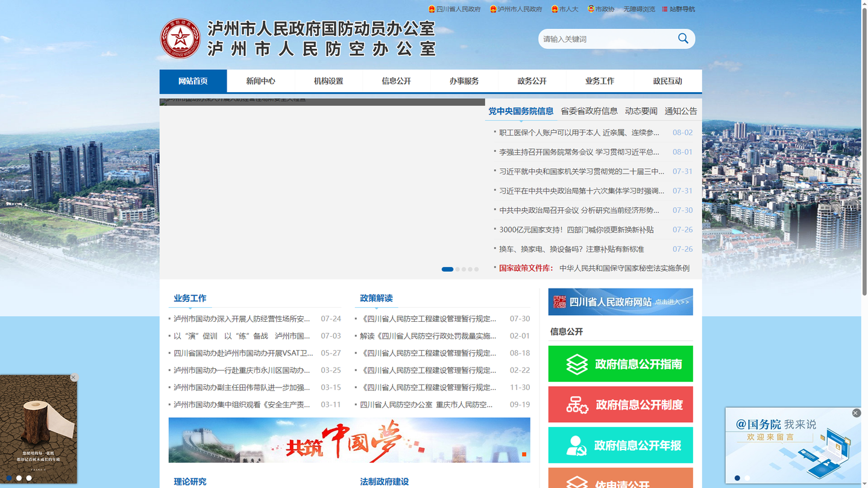Screen dimensions: 868x488
Task: Open news 3000亿元国家支持
Action: (x=576, y=230)
